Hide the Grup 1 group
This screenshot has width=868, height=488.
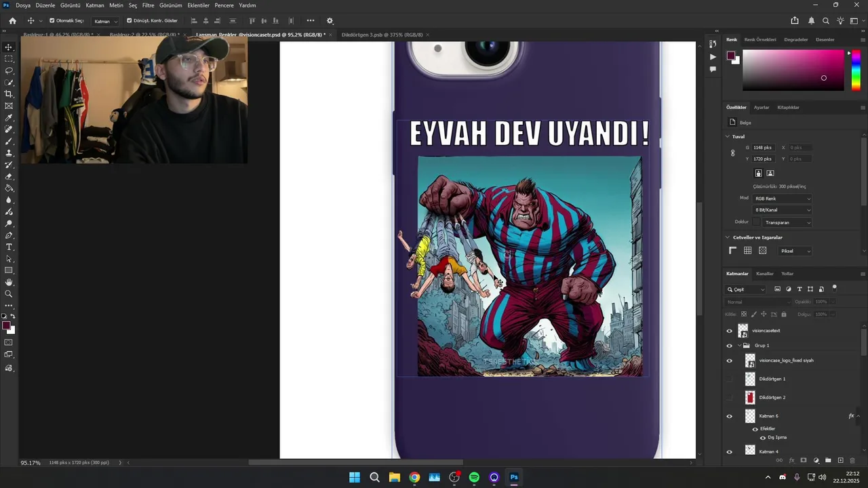pyautogui.click(x=730, y=346)
